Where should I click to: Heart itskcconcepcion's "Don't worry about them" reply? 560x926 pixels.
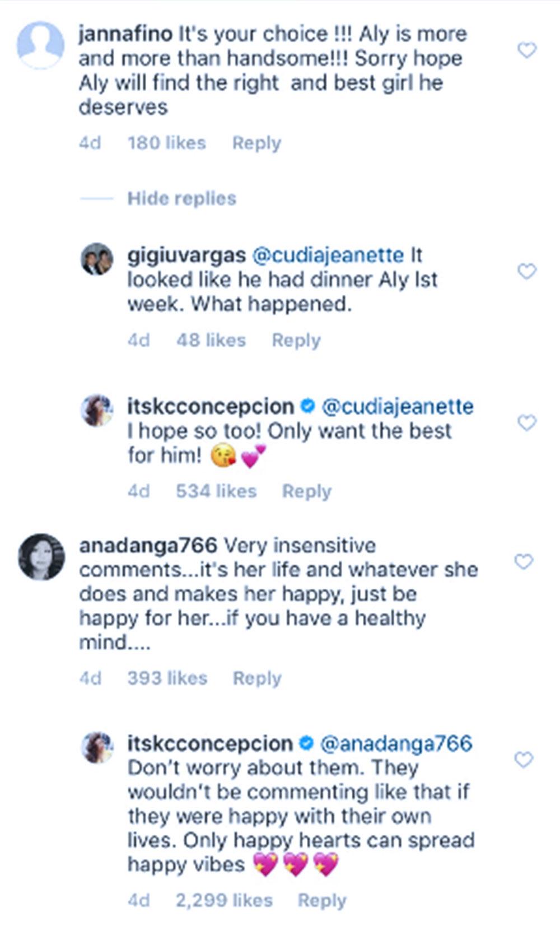coord(524,760)
